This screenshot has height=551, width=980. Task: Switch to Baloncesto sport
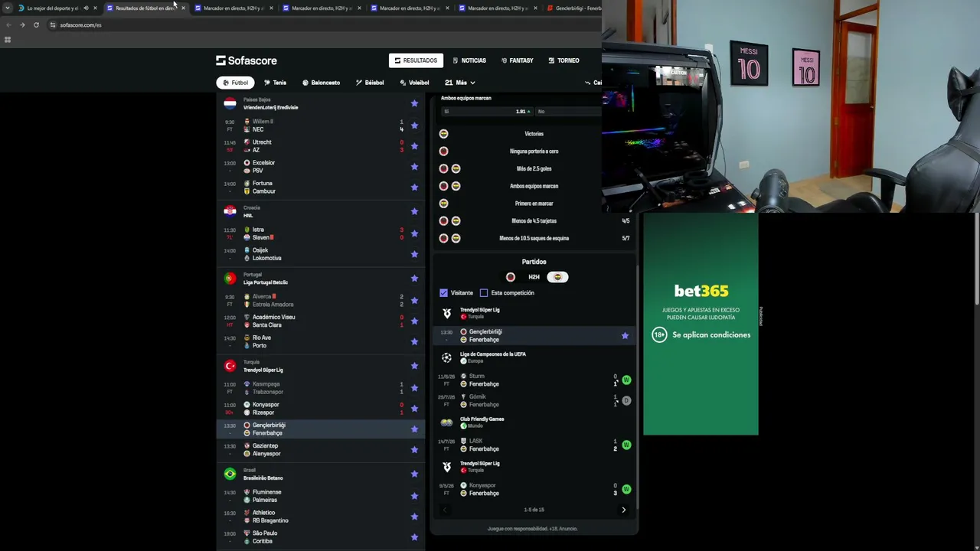click(321, 83)
